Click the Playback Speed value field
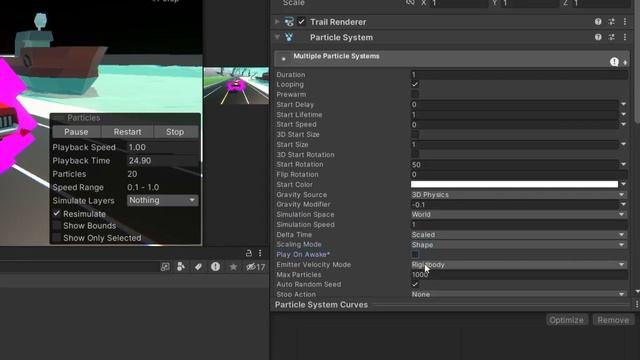Screen dimensions: 640x360 point(162,147)
